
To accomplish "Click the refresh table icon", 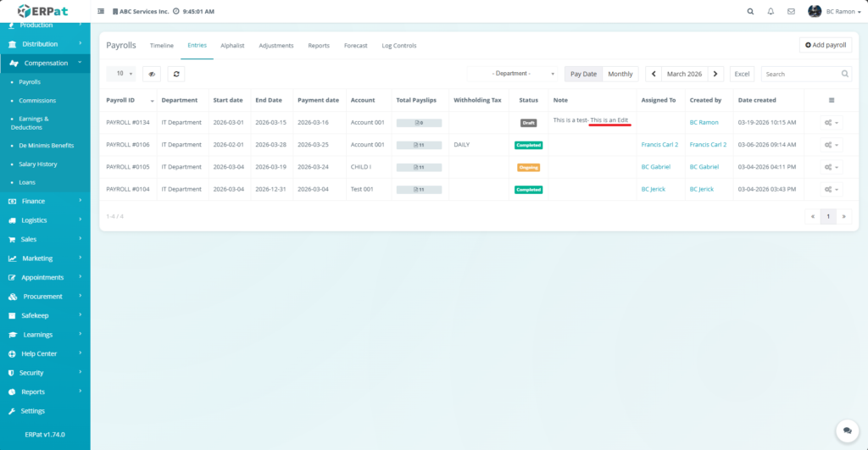I will point(175,74).
